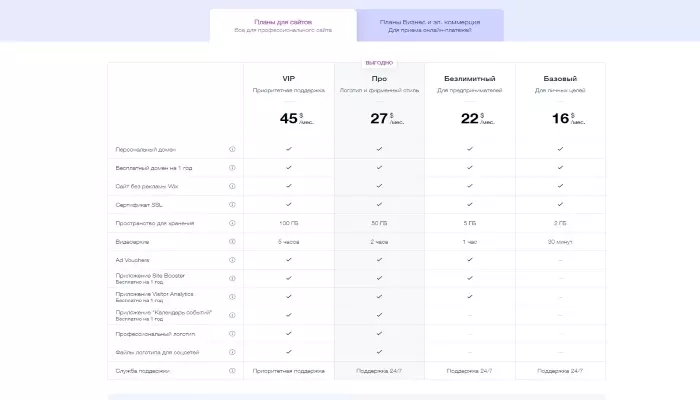Click info icon for Видеоролик row
The height and width of the screenshot is (400, 700).
pyautogui.click(x=232, y=242)
